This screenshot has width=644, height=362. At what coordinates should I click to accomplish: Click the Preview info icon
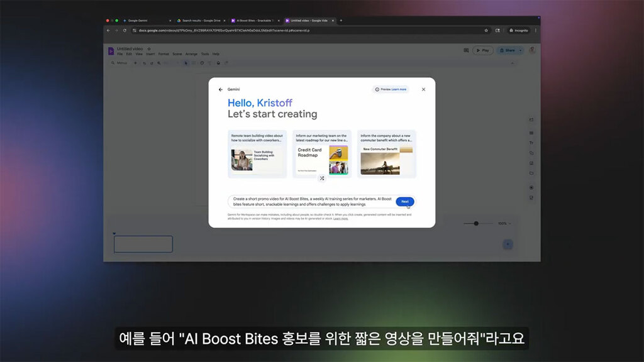click(377, 89)
